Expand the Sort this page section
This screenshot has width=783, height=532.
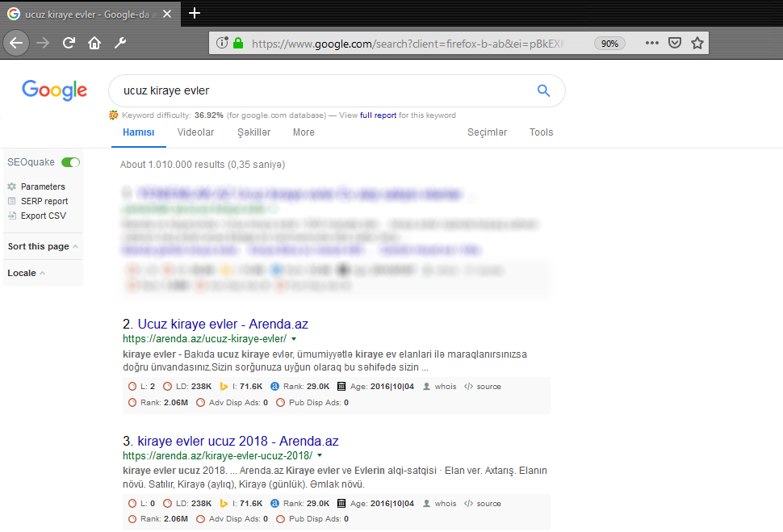tap(43, 246)
